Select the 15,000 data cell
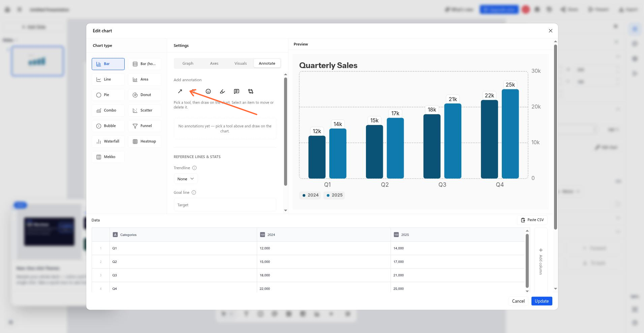This screenshot has height=333, width=644. tap(324, 262)
